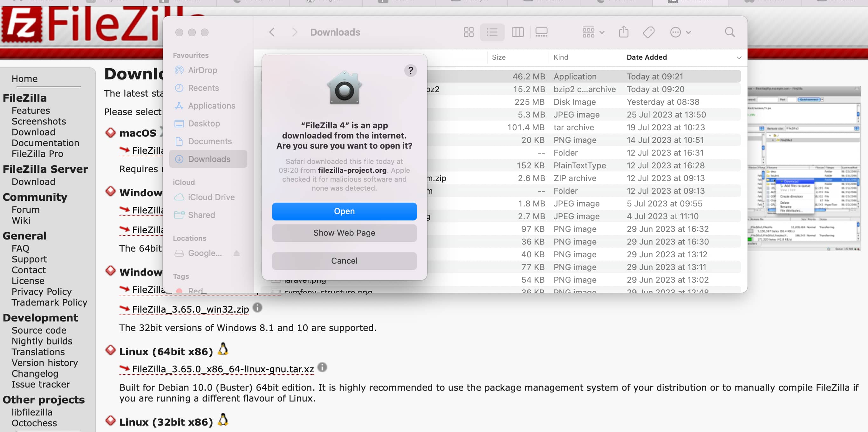Click Open to launch FileZilla 4
868x432 pixels.
(344, 212)
